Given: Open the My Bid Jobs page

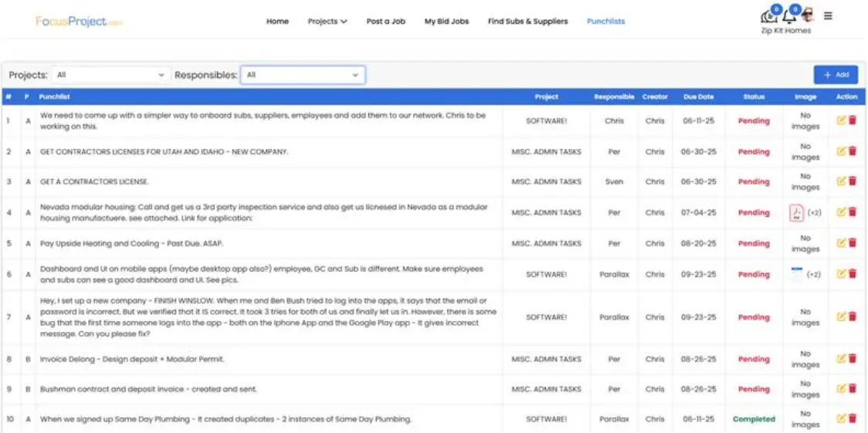Looking at the screenshot, I should 446,22.
